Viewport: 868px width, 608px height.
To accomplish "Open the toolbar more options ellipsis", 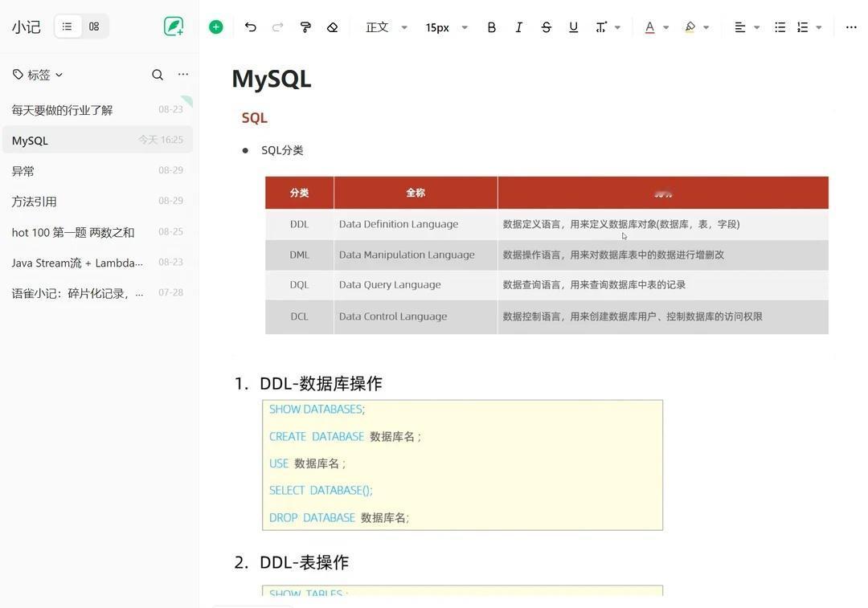I will 851,27.
